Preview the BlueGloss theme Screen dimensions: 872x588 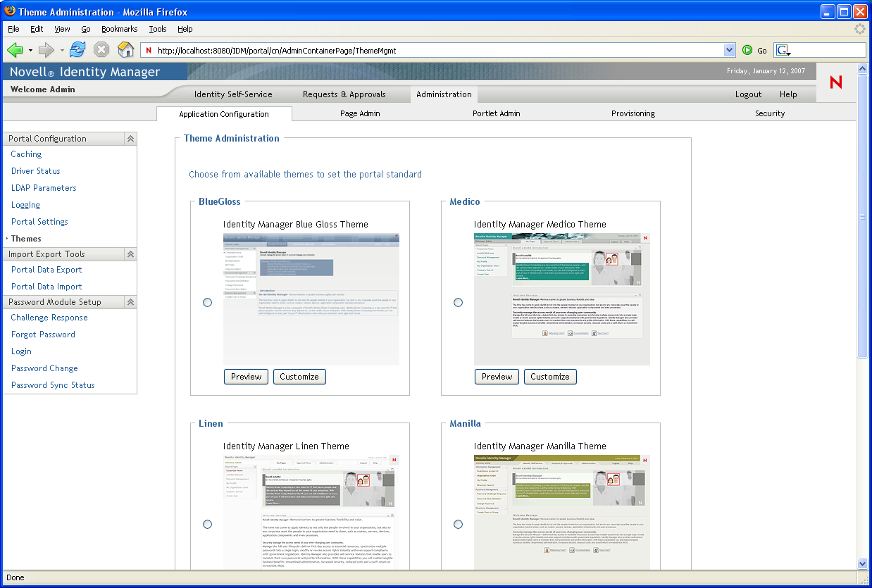[x=246, y=377]
